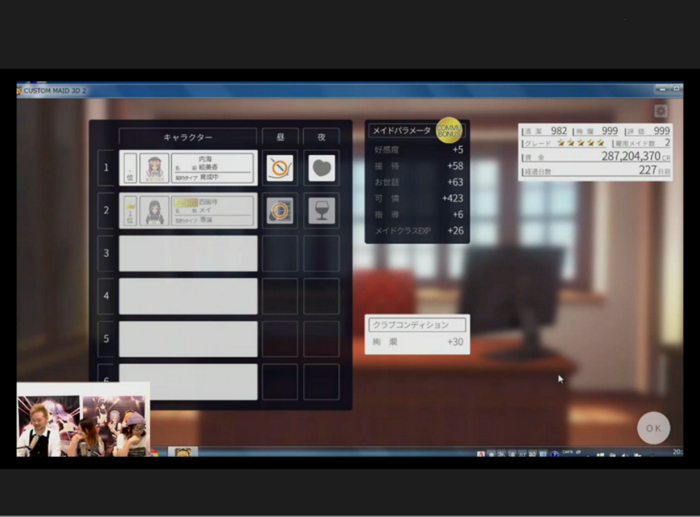Click empty character slot 4
The width and height of the screenshot is (700, 517).
tap(188, 296)
